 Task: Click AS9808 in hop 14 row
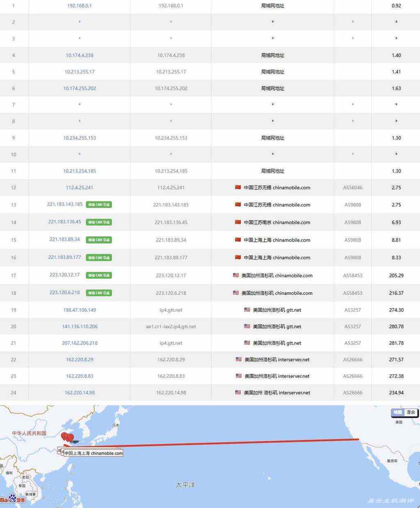(x=353, y=222)
